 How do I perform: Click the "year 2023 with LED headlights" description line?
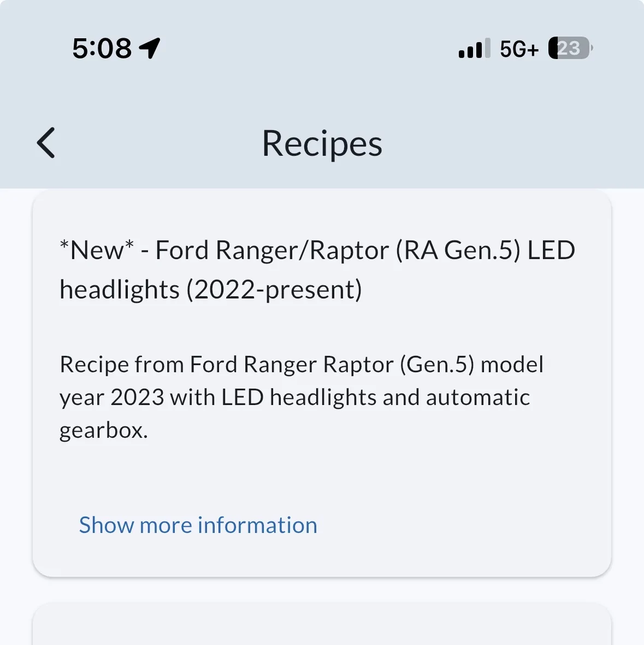click(294, 398)
